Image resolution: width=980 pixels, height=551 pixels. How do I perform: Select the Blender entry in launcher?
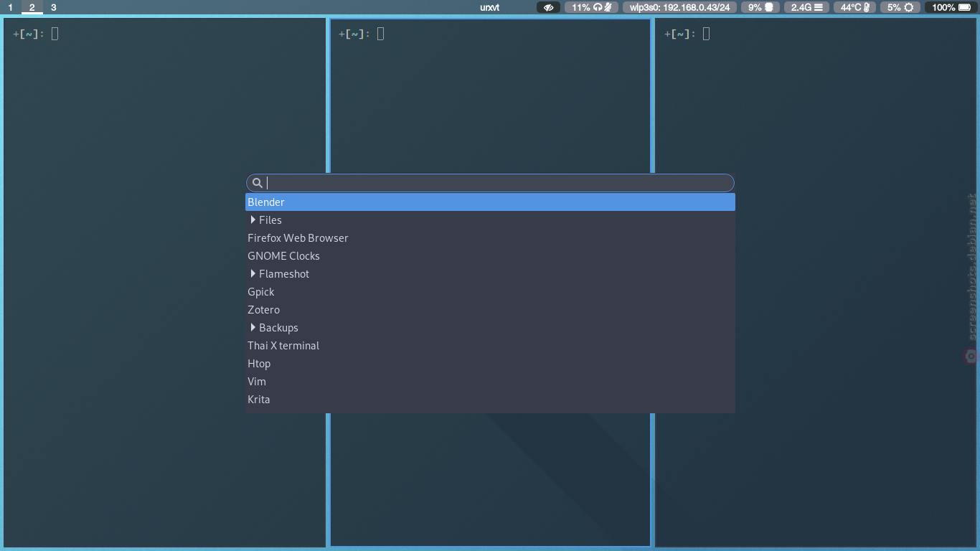490,202
